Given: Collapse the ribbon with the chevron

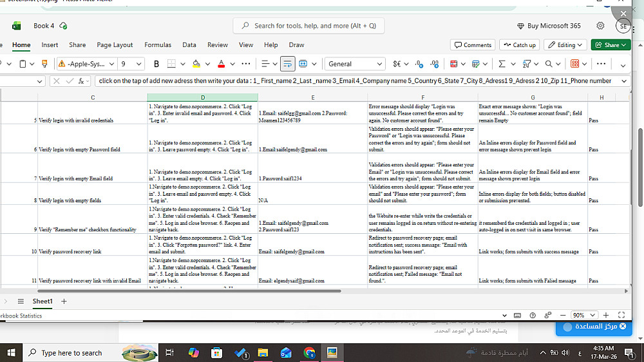Looking at the screenshot, I should [x=623, y=65].
